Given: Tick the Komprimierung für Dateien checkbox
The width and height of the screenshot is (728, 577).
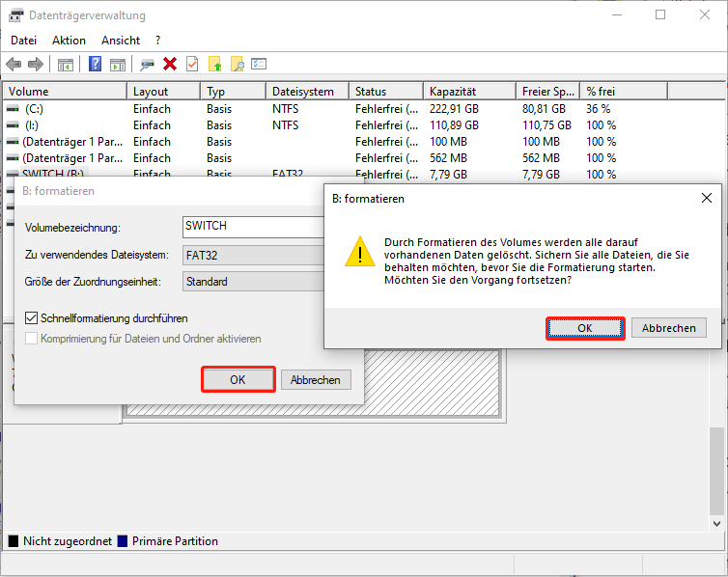Looking at the screenshot, I should point(32,339).
